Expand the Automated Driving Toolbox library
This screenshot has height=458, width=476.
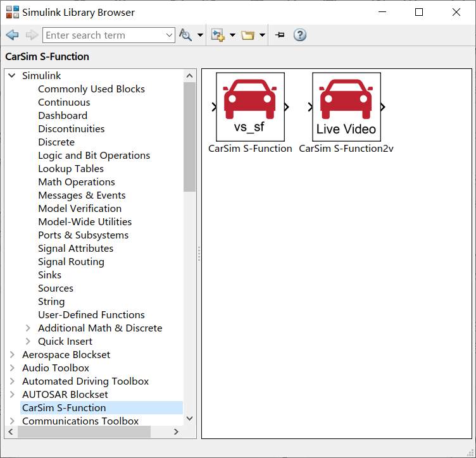point(12,381)
